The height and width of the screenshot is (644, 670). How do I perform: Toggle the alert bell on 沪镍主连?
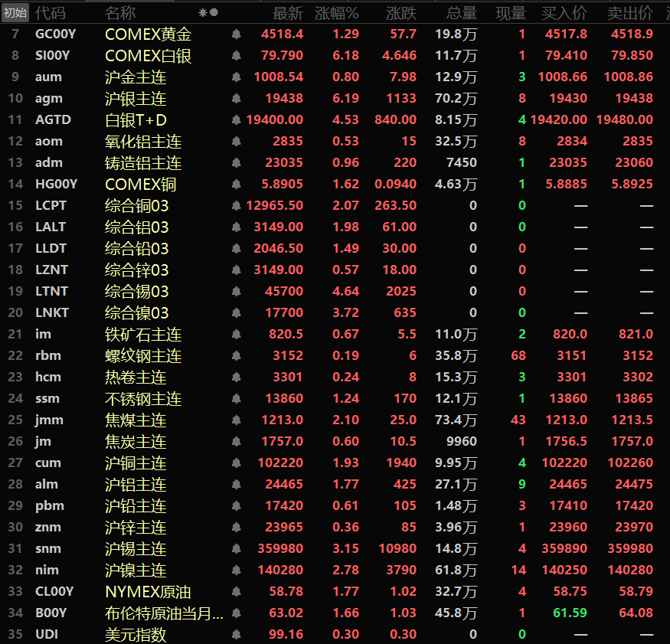pos(236,570)
